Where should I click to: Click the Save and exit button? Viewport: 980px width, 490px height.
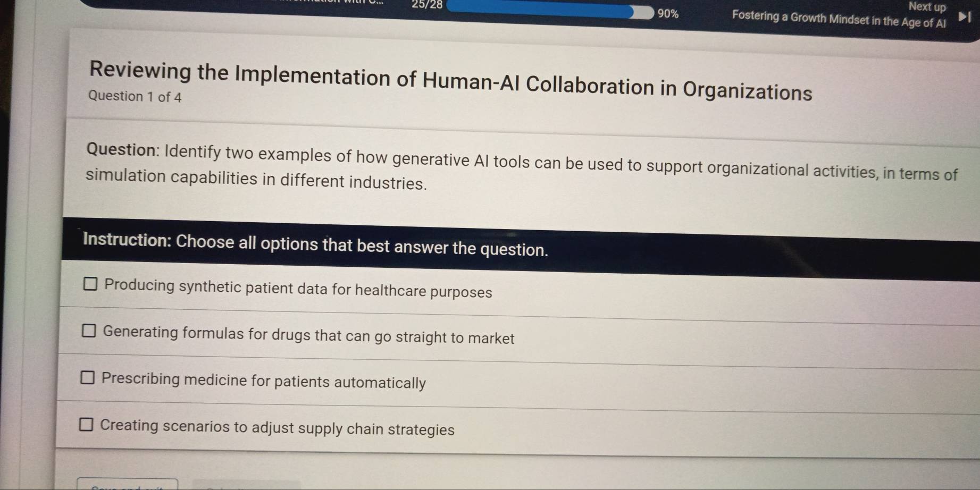128,485
